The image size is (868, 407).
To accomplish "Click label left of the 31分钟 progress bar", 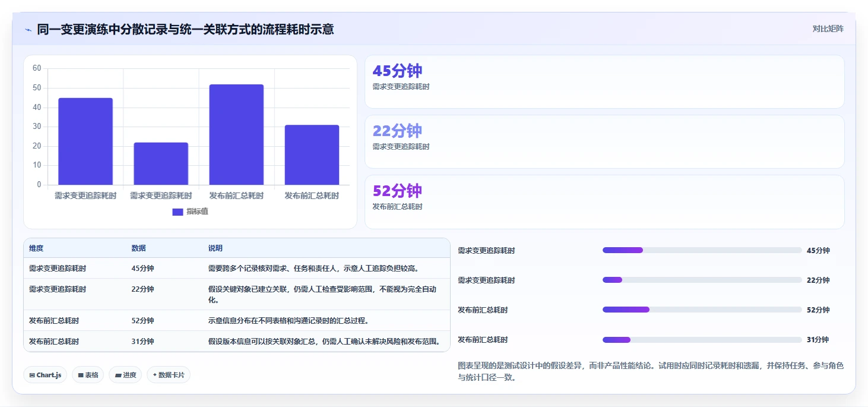I will pyautogui.click(x=483, y=340).
